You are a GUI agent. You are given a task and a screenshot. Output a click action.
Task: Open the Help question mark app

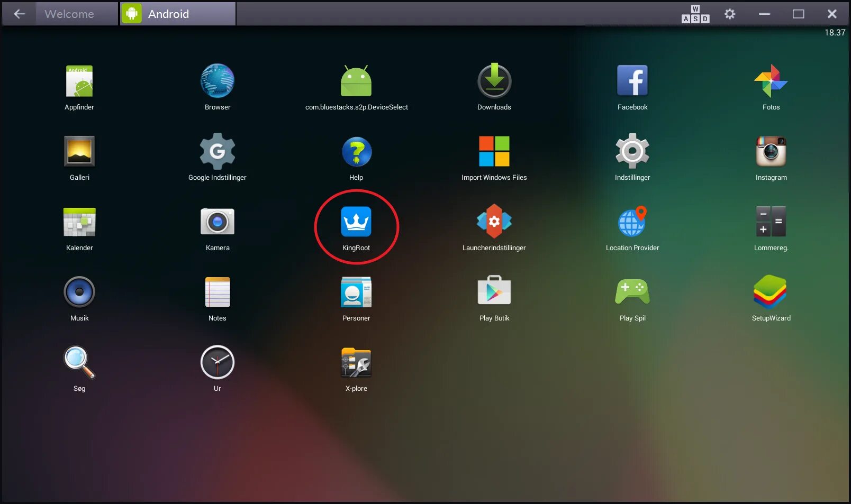pos(356,151)
